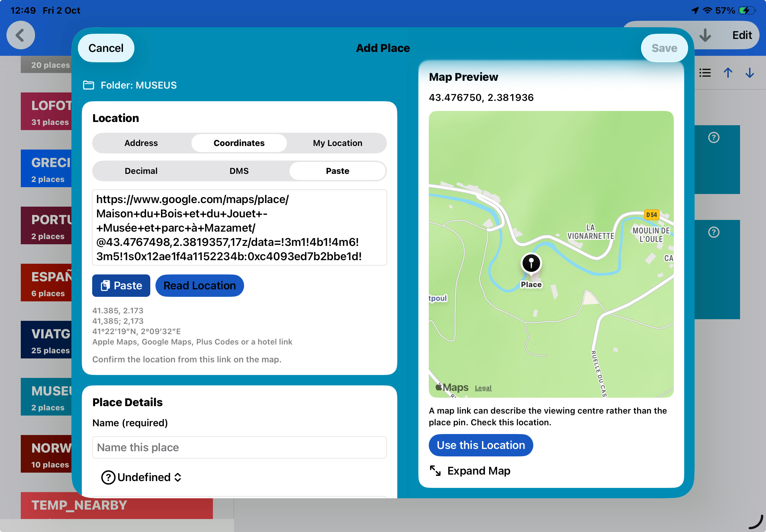Open the NORW folder with 10 places
Screen dimensions: 766x532
tap(46, 454)
